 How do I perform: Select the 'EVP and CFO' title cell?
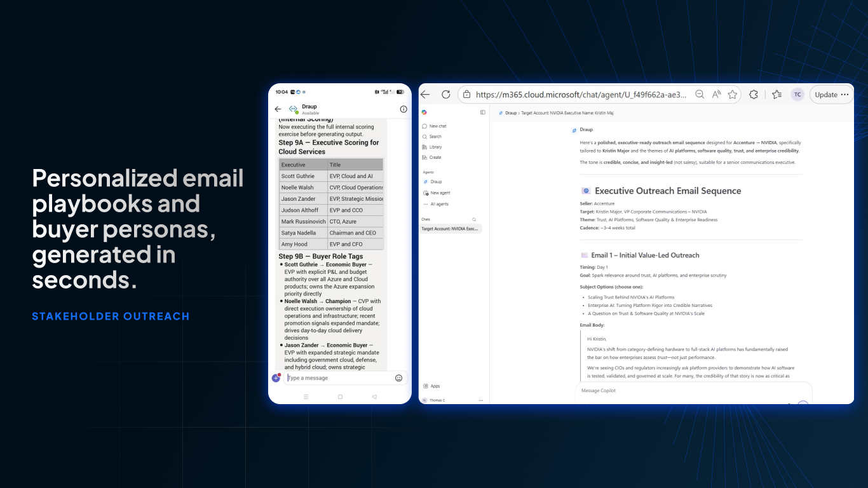tap(355, 244)
